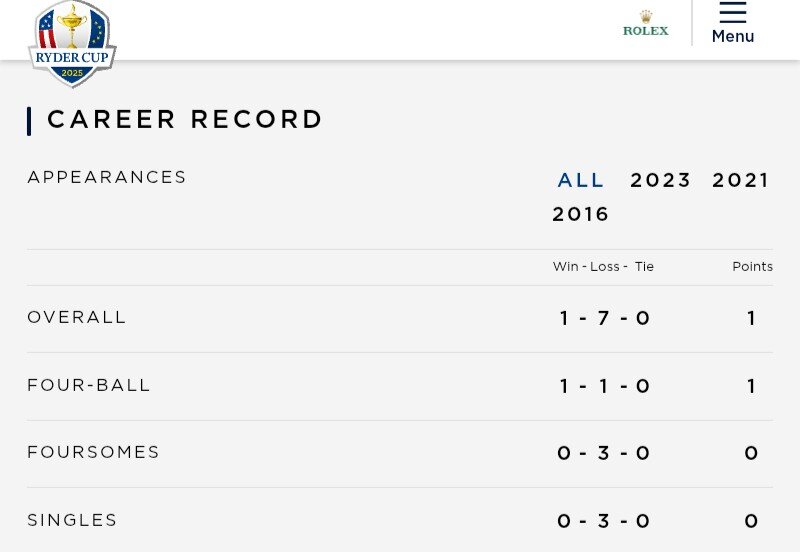Click the Four-Ball 1 - 1 - 0 record
The width and height of the screenshot is (800, 552).
[605, 386]
